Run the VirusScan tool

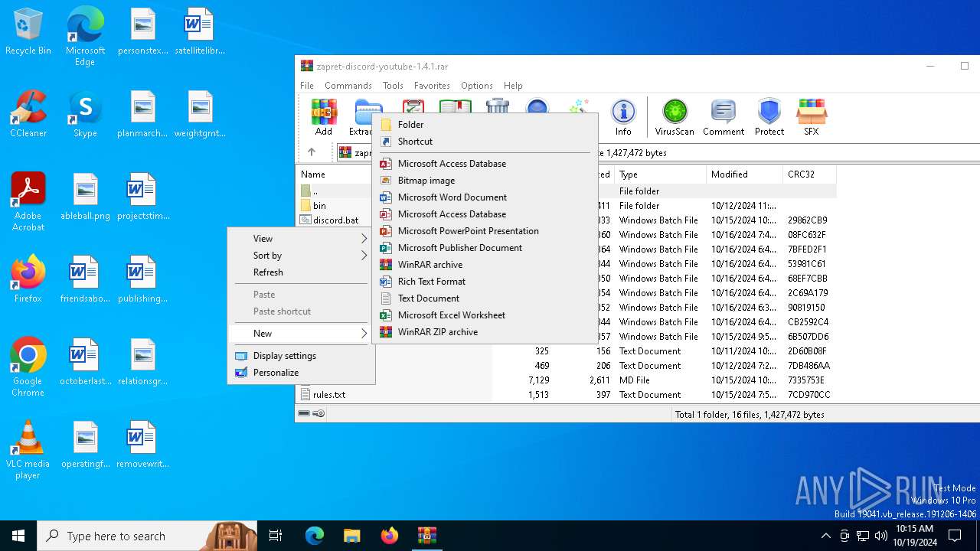pos(675,117)
